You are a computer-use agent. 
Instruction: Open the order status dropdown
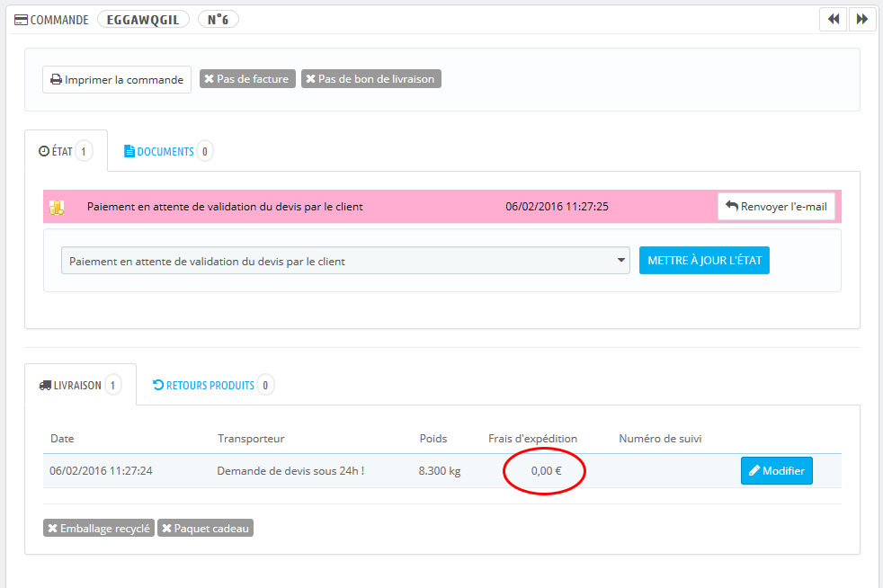[344, 261]
